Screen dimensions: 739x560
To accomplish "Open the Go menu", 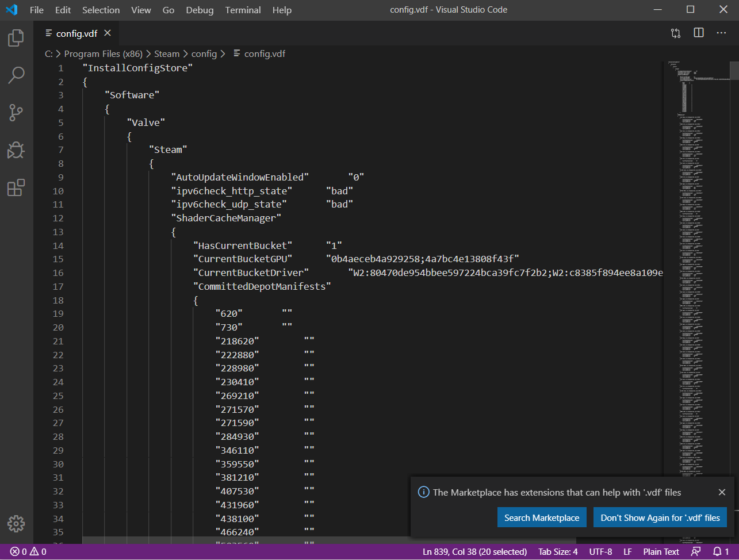I will click(169, 10).
